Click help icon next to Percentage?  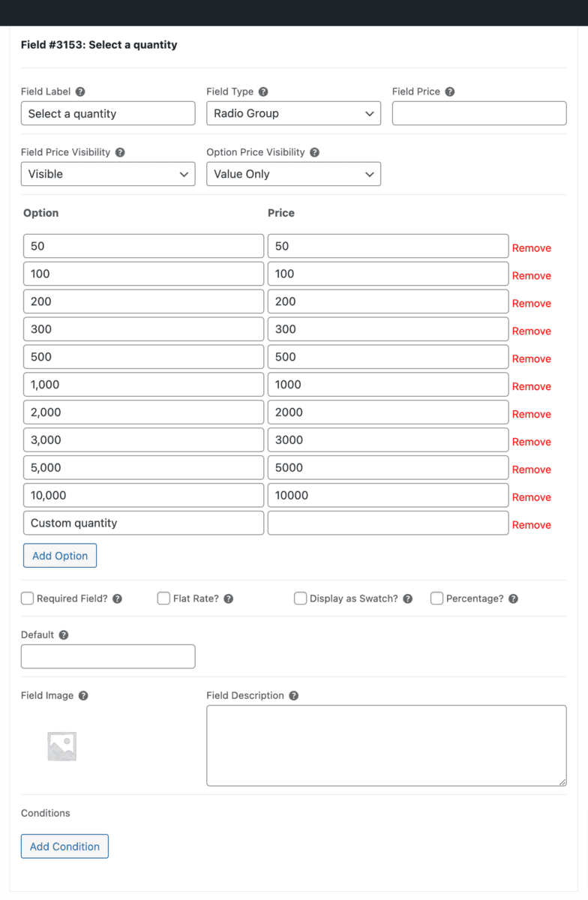click(x=514, y=598)
